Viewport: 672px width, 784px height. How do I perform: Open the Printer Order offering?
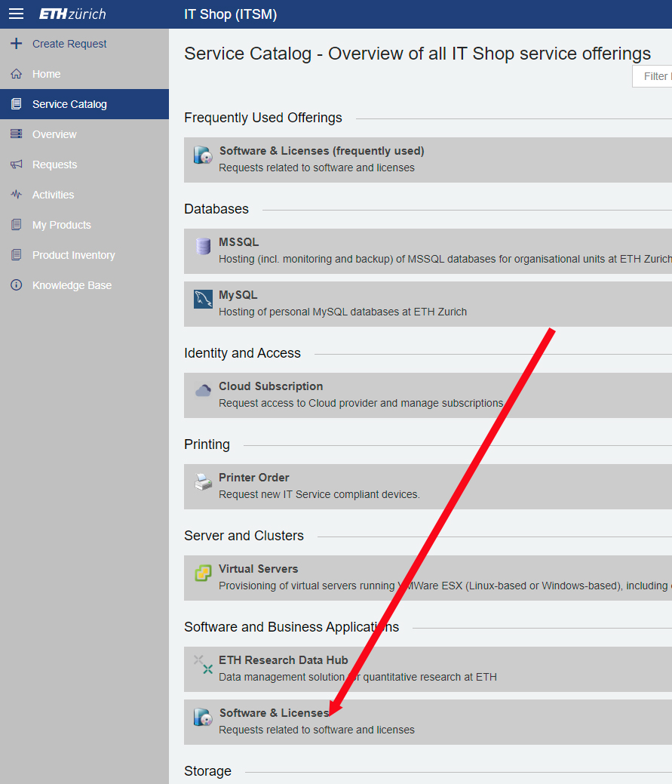click(x=428, y=487)
